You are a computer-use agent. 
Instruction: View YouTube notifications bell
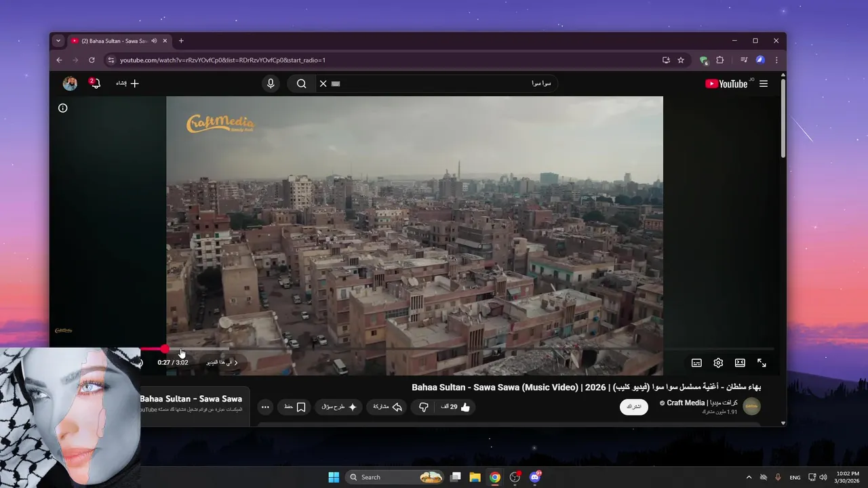point(94,83)
